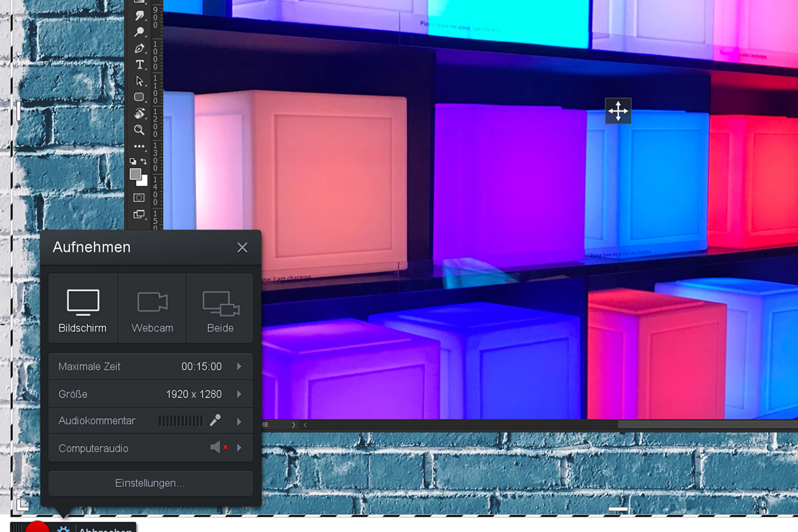Expand the Audiokommentar options
Viewport: 798px width, 532px height.
point(239,421)
